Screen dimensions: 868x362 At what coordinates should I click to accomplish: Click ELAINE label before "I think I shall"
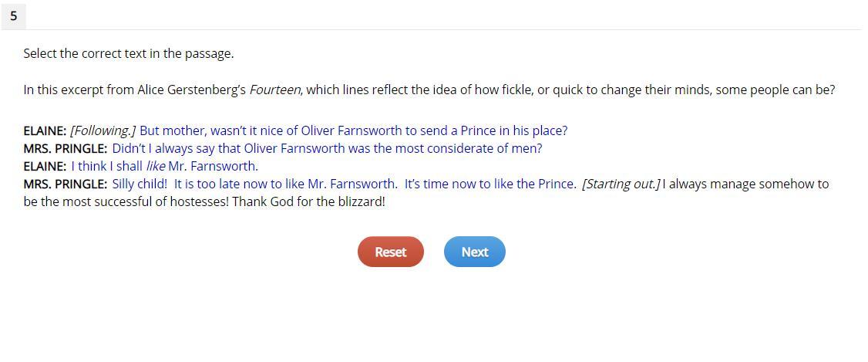point(45,166)
